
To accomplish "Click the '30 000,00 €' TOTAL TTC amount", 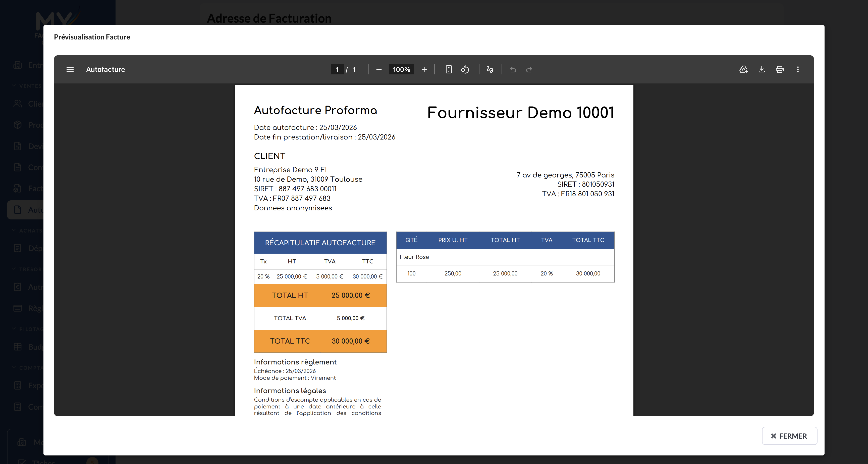I will coord(351,341).
